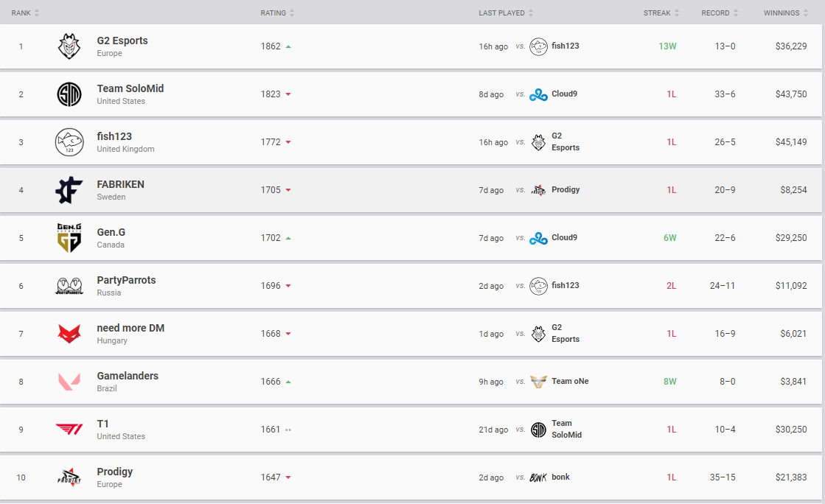Click the unchanged rating indicator for T1
The height and width of the screenshot is (504, 825).
tap(288, 430)
